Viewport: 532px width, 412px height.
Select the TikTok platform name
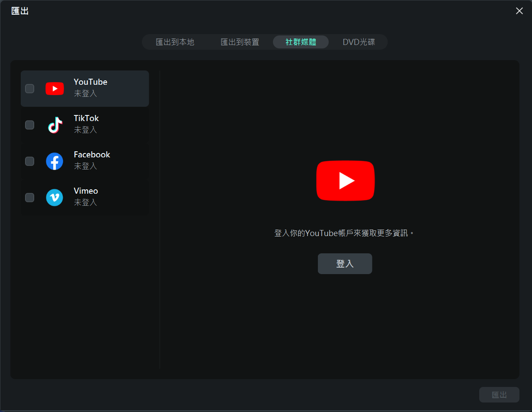click(x=87, y=118)
